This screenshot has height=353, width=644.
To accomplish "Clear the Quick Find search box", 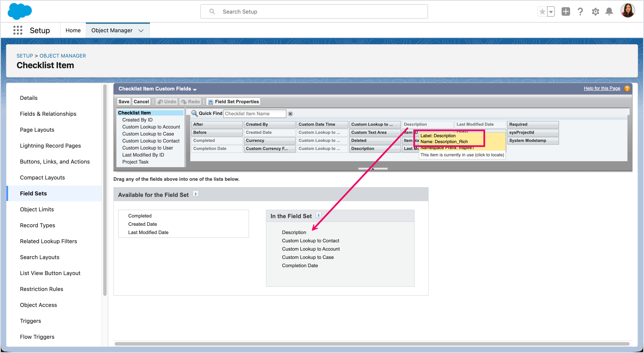I will coord(290,114).
